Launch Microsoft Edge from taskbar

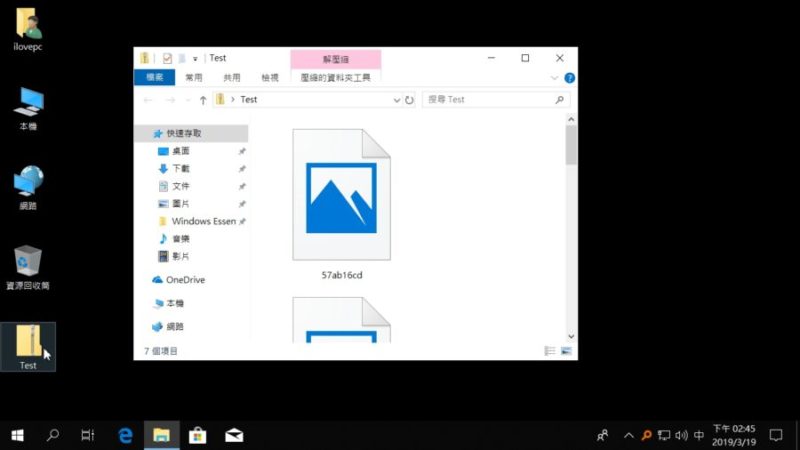(x=126, y=435)
